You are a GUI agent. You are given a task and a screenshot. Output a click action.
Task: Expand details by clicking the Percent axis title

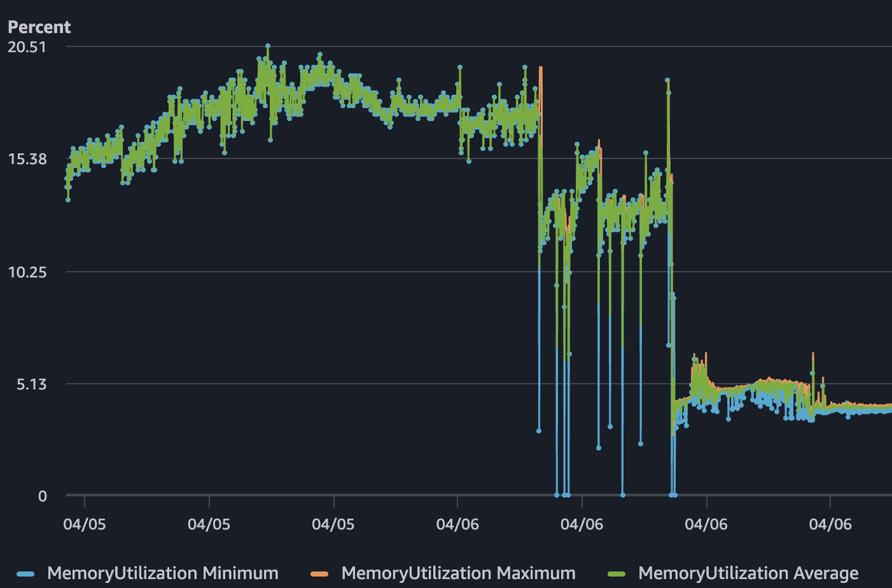click(39, 27)
